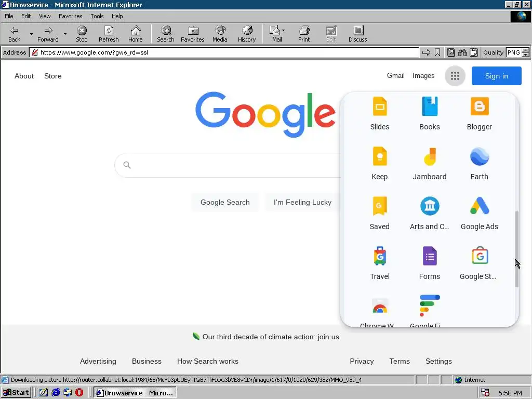Viewport: 532px width, 399px height.
Task: Click the Go arrow next to address bar
Action: pos(426,52)
